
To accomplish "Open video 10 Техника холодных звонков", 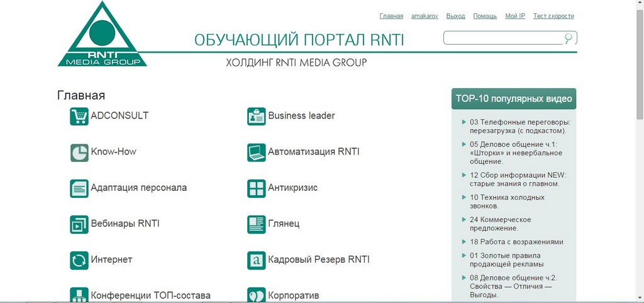I will click(x=508, y=202).
